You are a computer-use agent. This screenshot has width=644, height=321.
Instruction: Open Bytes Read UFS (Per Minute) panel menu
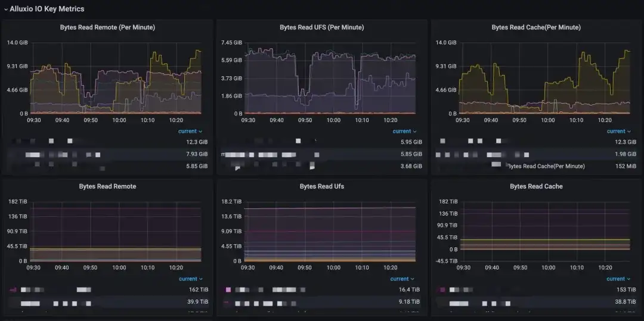click(x=321, y=27)
